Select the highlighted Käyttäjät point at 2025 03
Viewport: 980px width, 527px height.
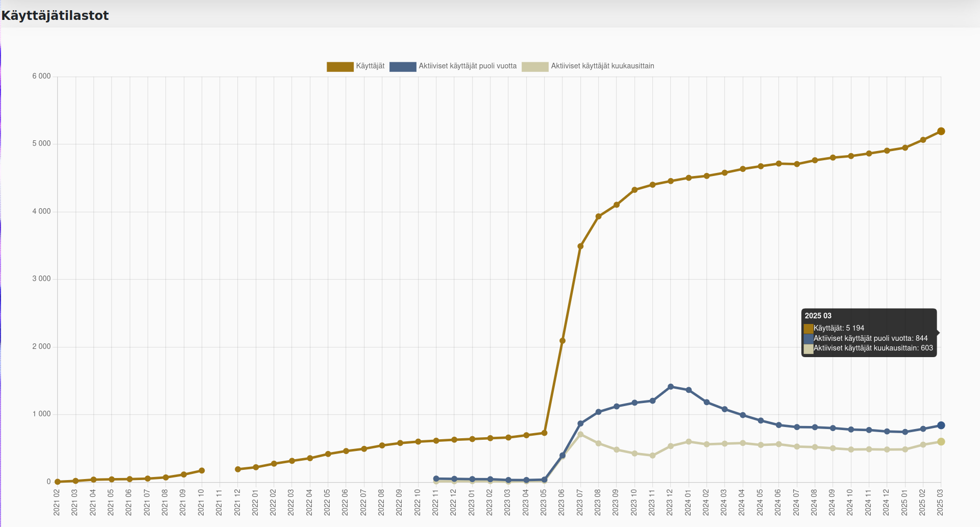coord(941,131)
